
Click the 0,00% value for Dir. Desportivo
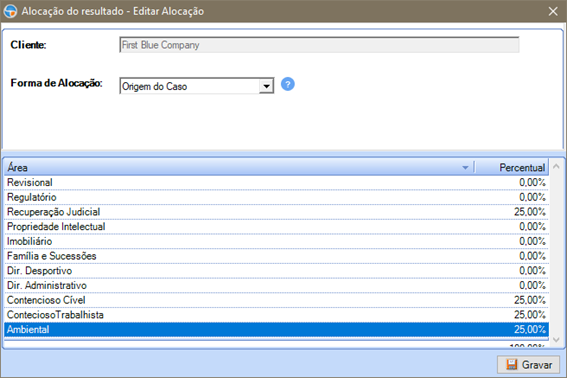click(532, 271)
